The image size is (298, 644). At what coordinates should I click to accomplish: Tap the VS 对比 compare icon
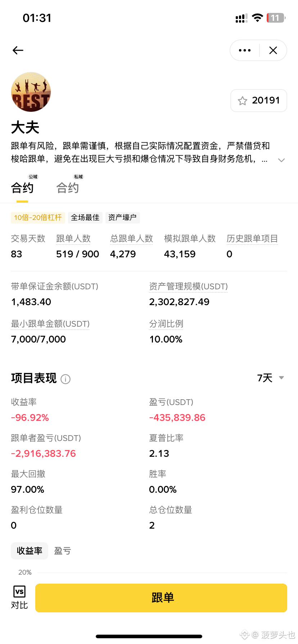(x=19, y=597)
